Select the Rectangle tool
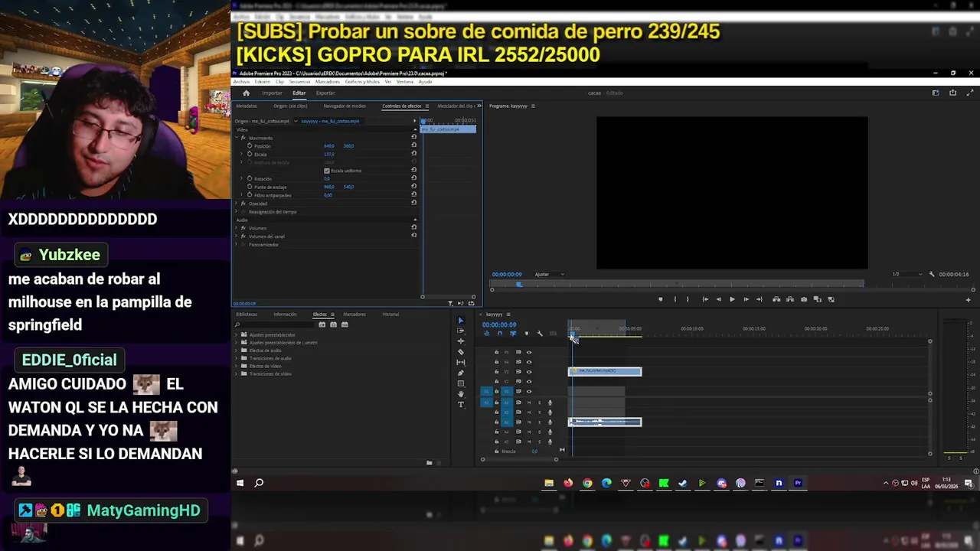 point(460,383)
